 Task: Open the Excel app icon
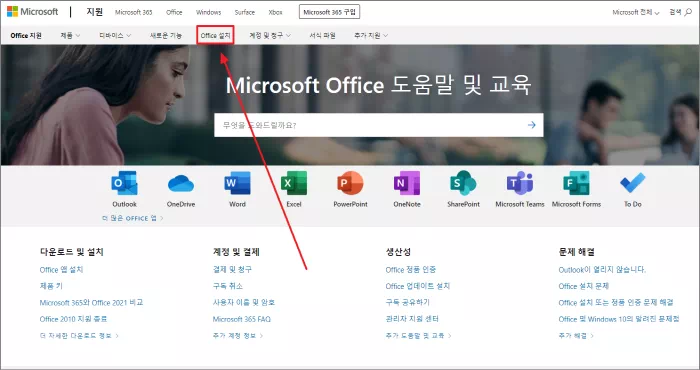click(294, 183)
